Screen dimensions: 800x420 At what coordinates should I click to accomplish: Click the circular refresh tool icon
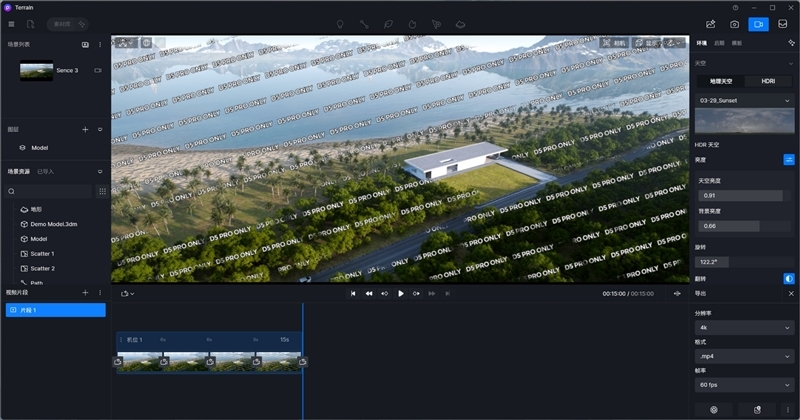tap(412, 24)
